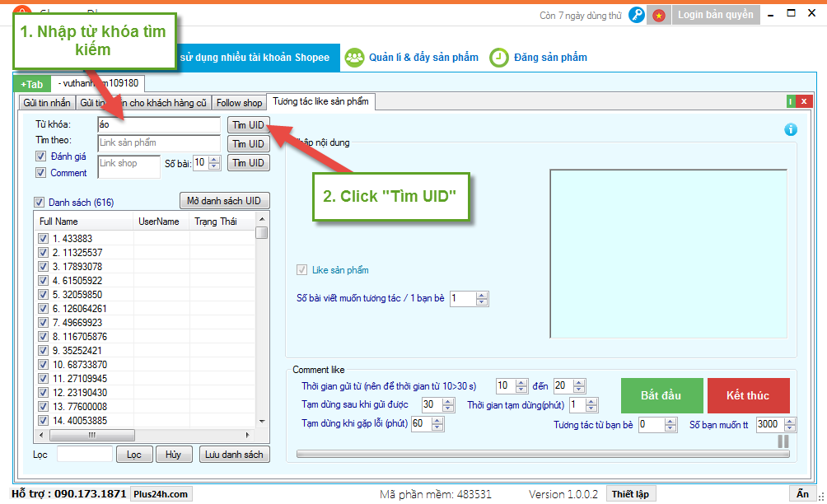Click the Vietnam flag language icon
The image size is (827, 504).
[x=658, y=15]
